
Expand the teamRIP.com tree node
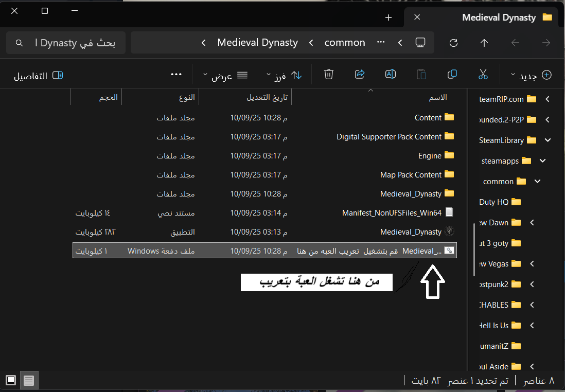coord(548,99)
